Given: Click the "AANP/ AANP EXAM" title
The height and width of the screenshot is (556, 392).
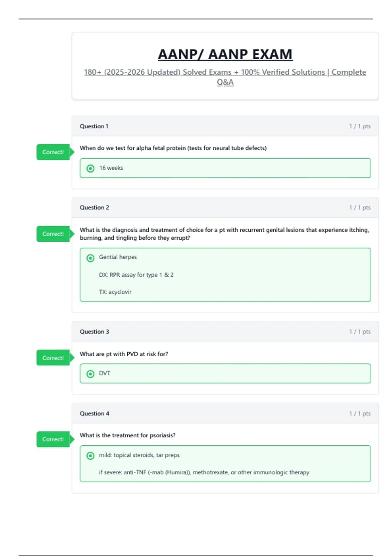Looking at the screenshot, I should click(x=225, y=54).
